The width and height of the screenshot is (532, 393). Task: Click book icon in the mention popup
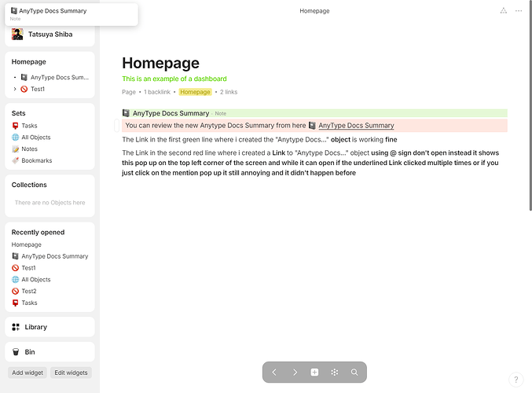14,11
